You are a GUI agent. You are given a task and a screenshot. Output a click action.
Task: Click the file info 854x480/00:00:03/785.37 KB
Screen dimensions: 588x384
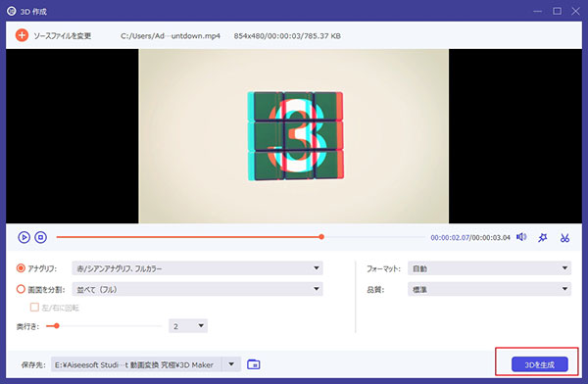pos(287,36)
